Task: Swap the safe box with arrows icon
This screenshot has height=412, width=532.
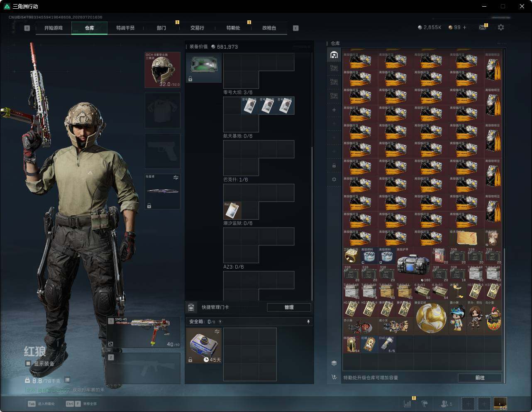Action: coord(217,331)
